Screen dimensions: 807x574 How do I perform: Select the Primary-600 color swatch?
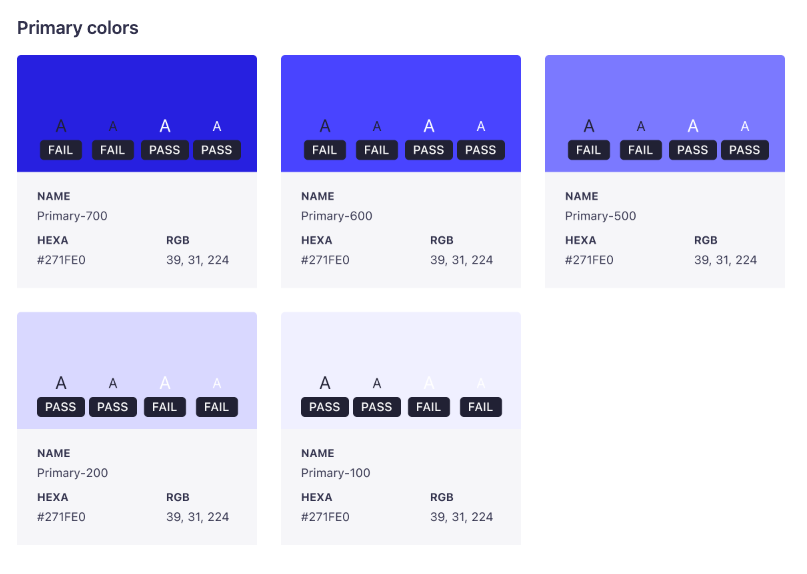(401, 113)
